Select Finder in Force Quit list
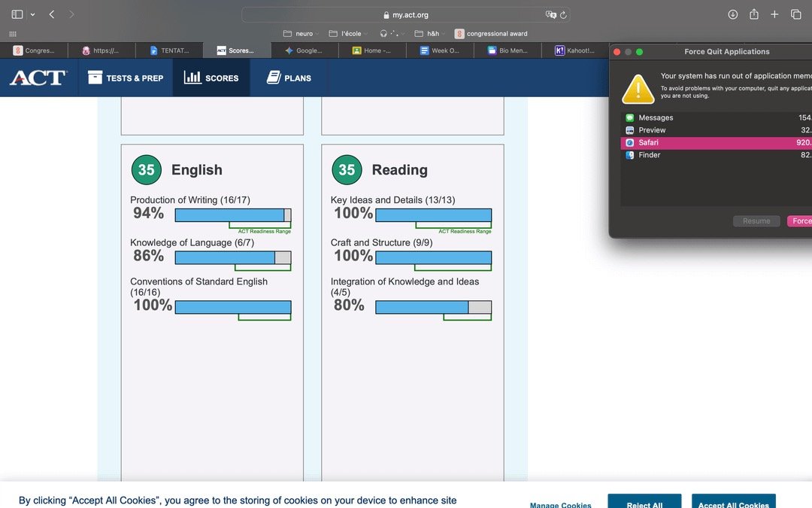This screenshot has width=812, height=508. [717, 155]
